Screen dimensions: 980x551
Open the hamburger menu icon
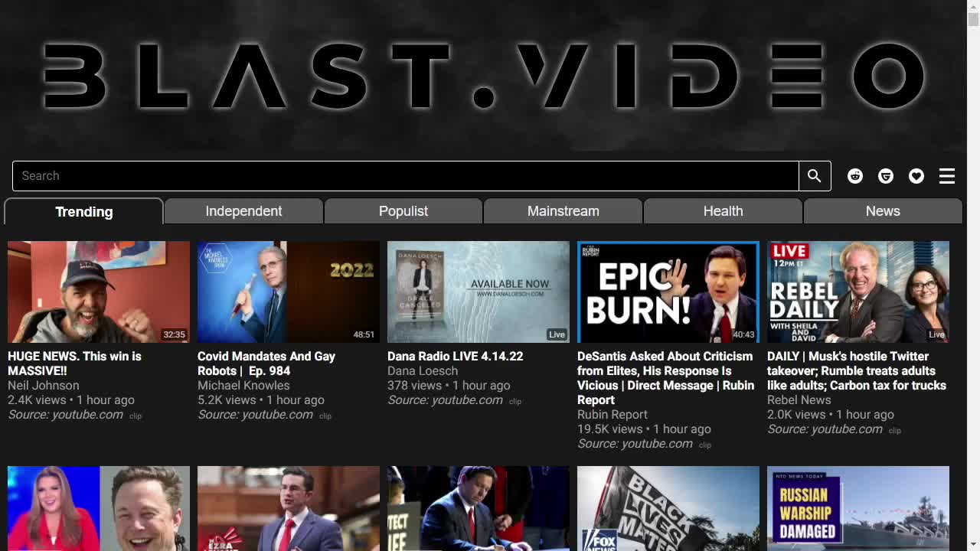947,176
